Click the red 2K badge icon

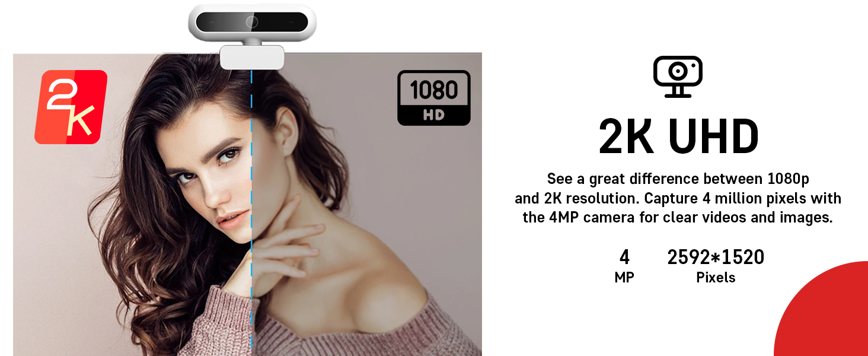71,107
